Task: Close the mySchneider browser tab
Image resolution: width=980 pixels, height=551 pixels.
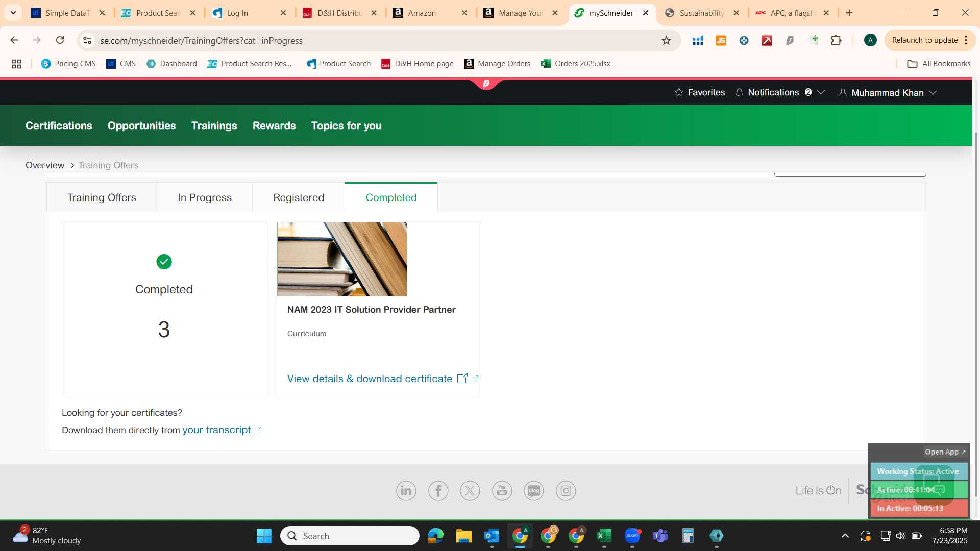Action: [x=646, y=13]
